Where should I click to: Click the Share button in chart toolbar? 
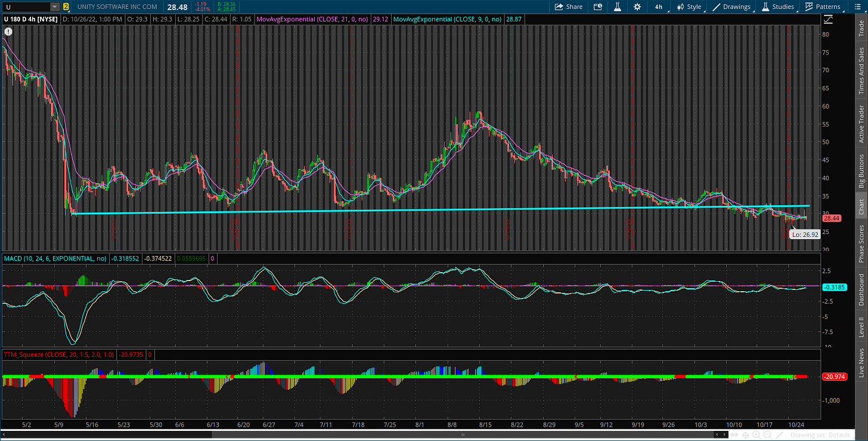click(x=568, y=7)
